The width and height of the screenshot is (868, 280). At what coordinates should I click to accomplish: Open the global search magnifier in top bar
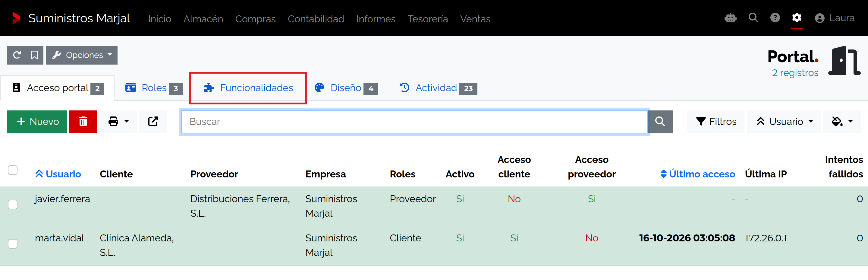pyautogui.click(x=753, y=17)
